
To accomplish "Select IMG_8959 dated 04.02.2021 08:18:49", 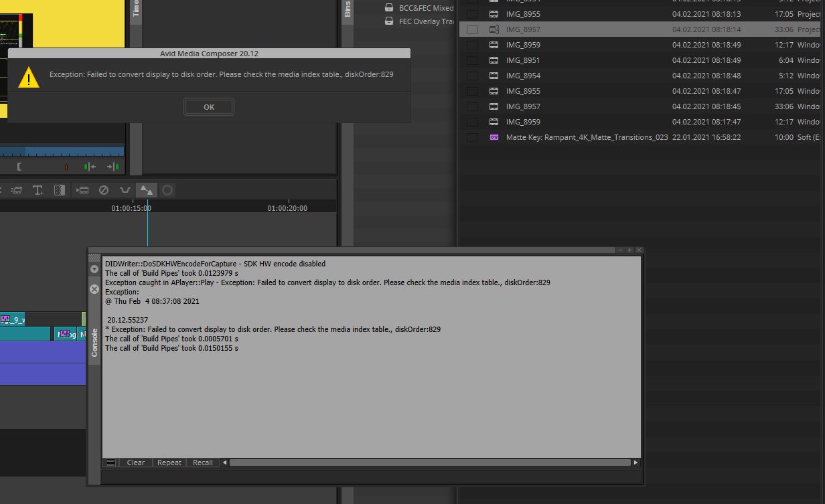I will (642, 45).
